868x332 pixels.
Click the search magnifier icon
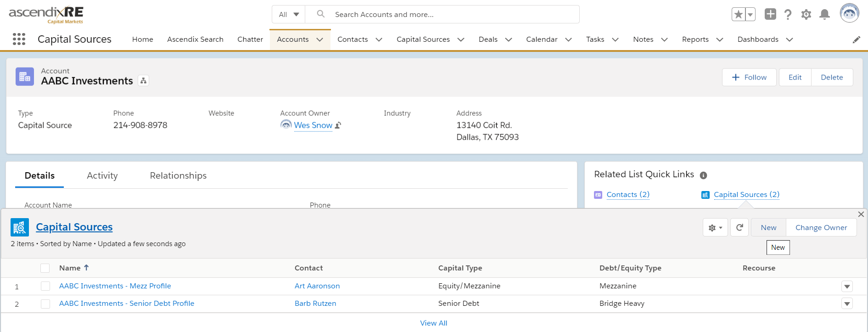point(321,14)
